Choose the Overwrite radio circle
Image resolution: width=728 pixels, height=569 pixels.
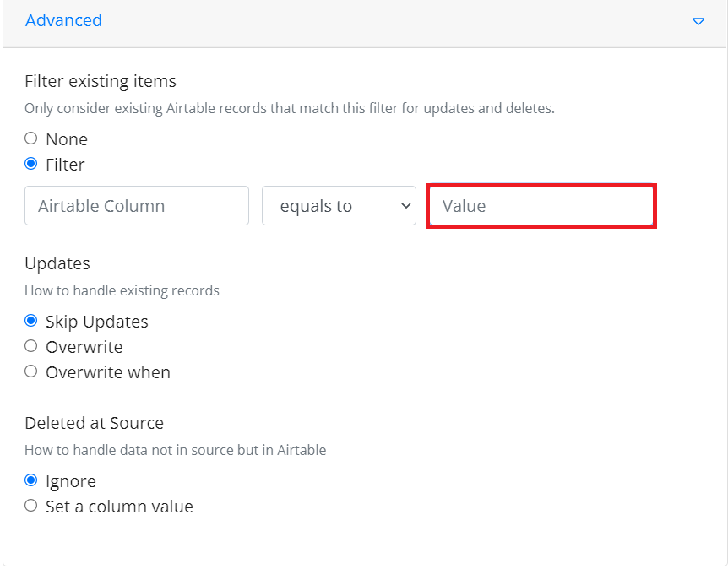[x=31, y=346]
